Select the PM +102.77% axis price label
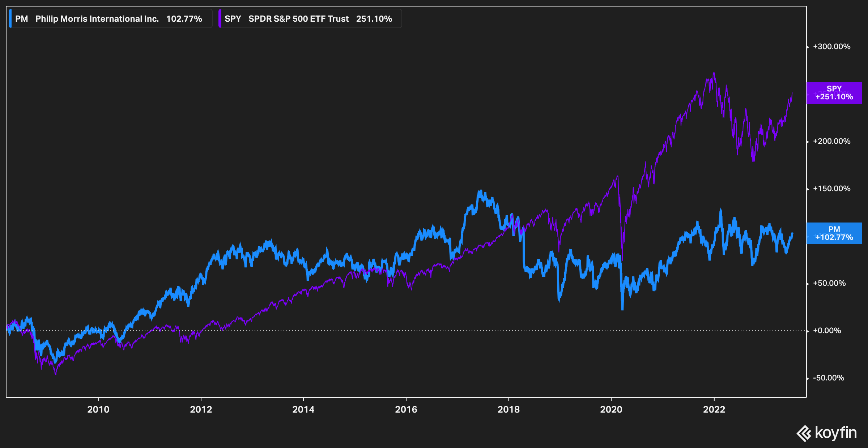Viewport: 868px width, 448px height. pyautogui.click(x=834, y=233)
